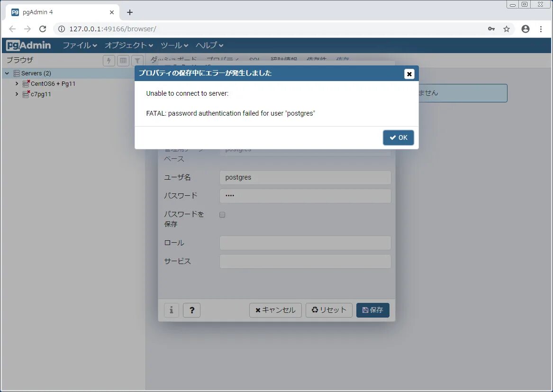Click the info (i) button in the dialog
The width and height of the screenshot is (553, 392).
coord(172,310)
